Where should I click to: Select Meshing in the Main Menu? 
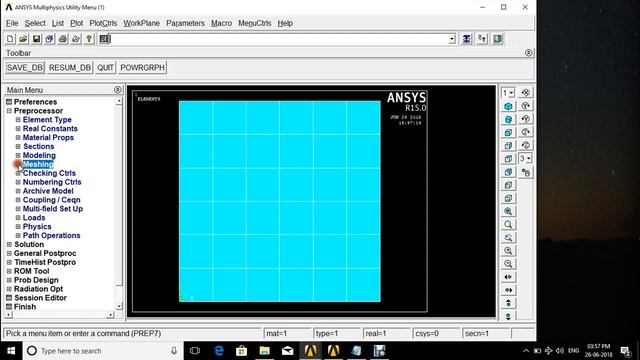click(x=38, y=164)
